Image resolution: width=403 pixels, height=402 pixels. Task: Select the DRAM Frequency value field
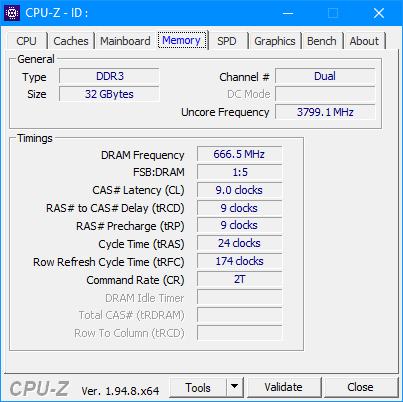click(239, 154)
